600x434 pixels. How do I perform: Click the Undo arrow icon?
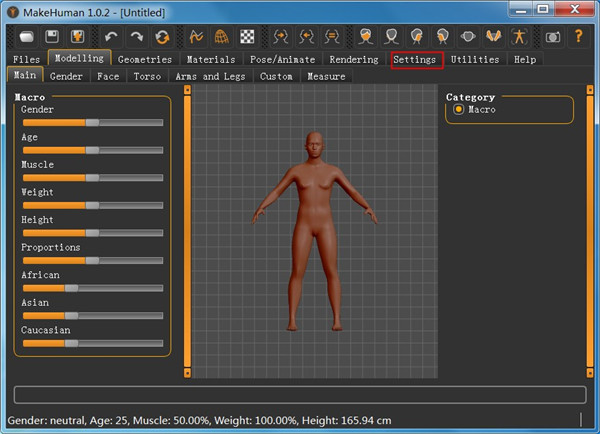click(111, 36)
